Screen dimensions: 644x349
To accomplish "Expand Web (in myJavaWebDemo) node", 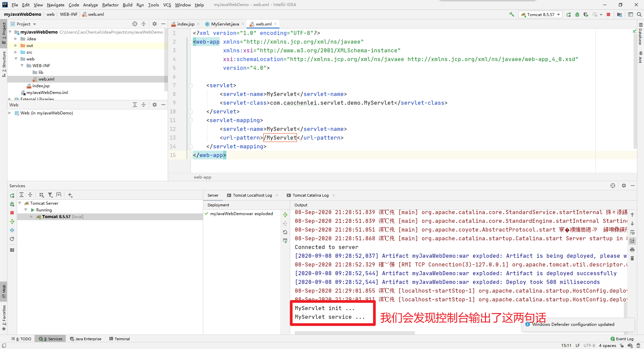I will coord(10,113).
